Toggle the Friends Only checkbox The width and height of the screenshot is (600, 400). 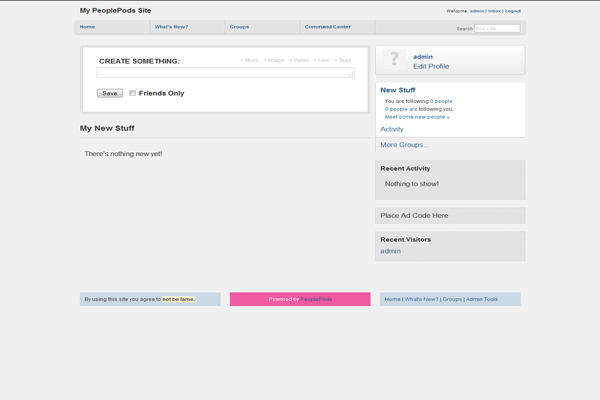[x=132, y=93]
